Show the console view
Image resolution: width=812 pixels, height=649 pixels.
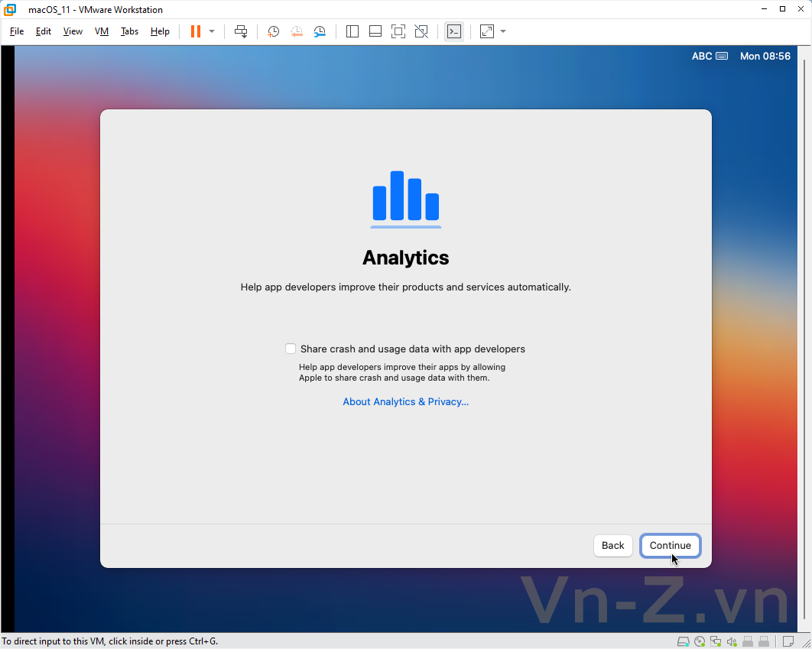tap(454, 31)
